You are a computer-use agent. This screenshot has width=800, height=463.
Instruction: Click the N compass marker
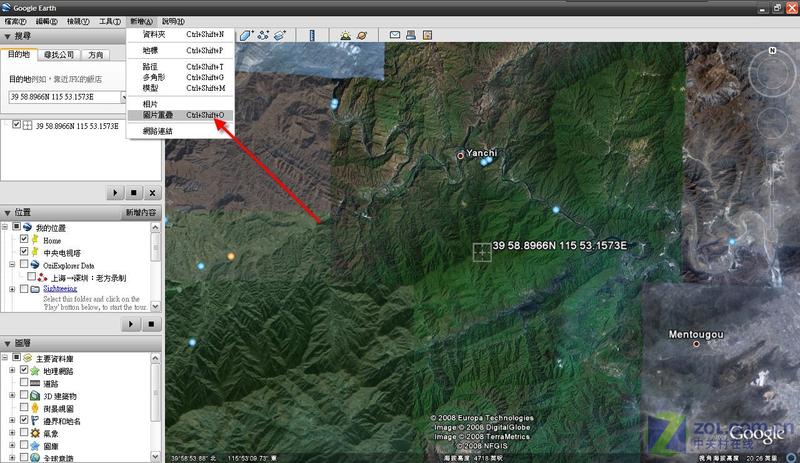click(x=772, y=51)
